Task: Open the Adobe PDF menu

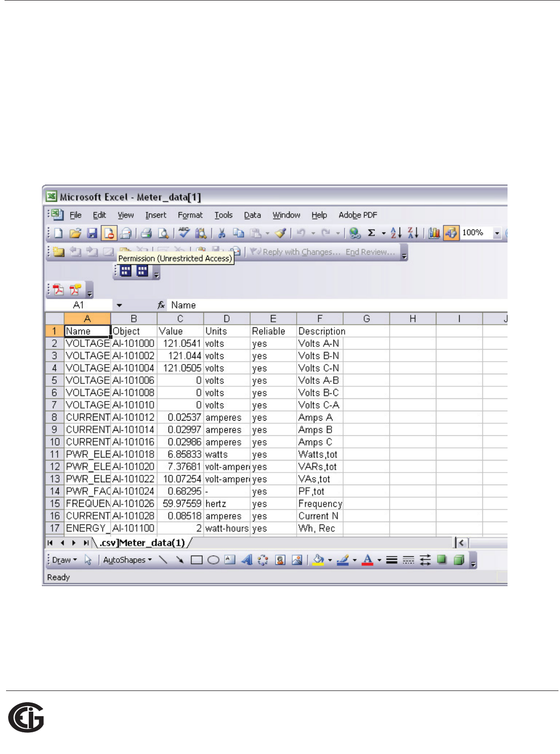Action: pos(358,215)
